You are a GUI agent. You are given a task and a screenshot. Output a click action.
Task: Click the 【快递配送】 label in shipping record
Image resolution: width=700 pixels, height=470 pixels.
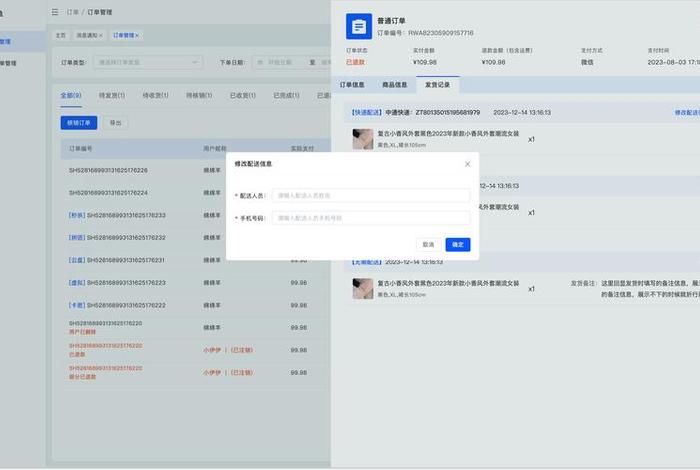367,112
